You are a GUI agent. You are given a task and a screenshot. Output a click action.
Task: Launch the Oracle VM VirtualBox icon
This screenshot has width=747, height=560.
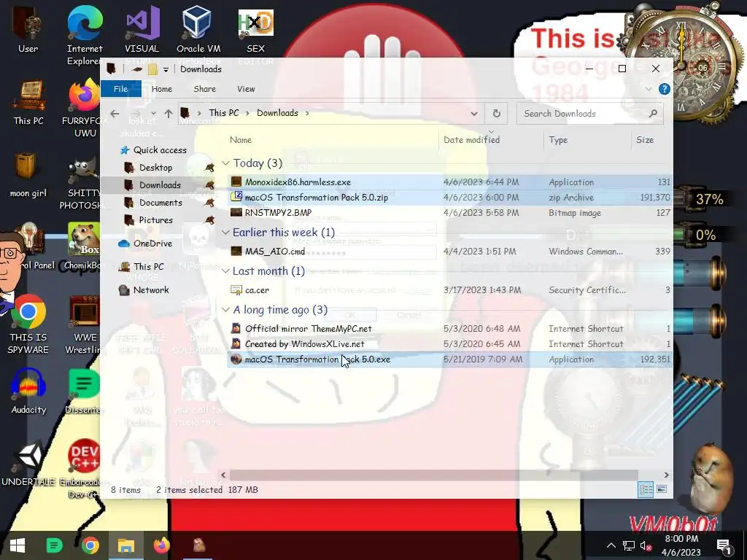198,31
